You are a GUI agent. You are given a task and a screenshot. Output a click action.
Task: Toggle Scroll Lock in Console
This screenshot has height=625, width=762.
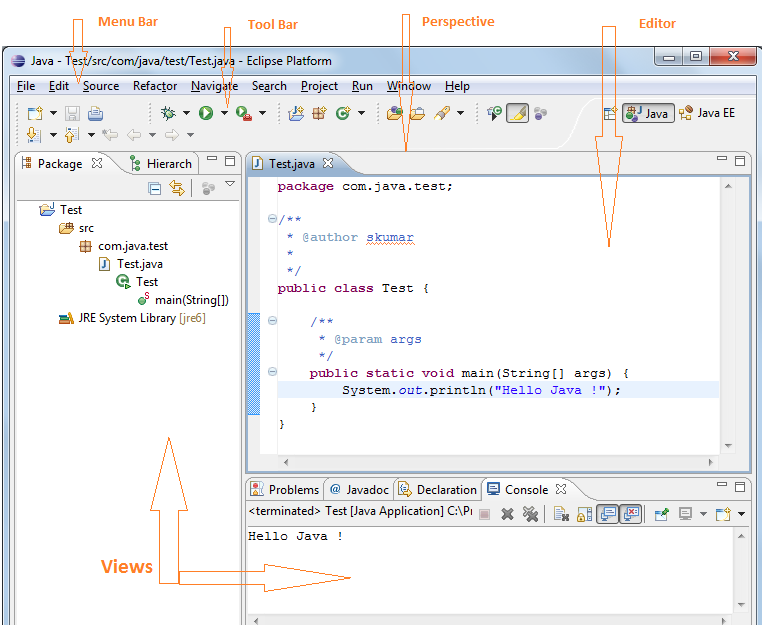point(584,514)
